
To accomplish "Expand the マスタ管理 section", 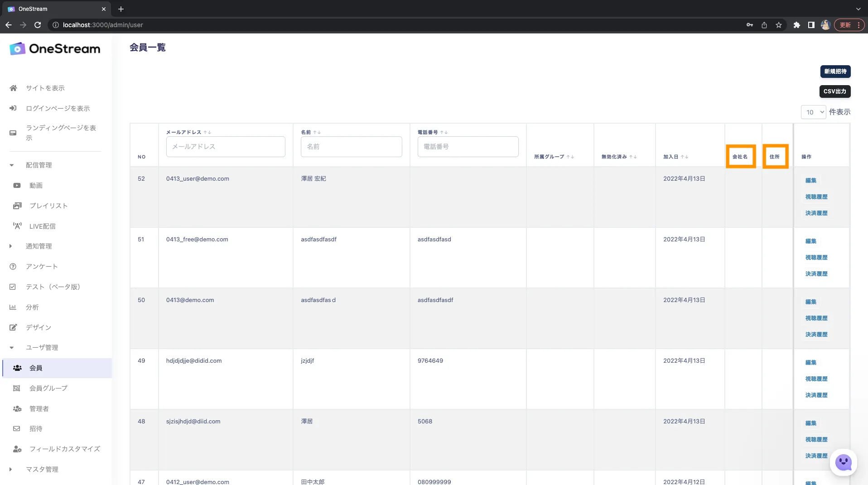I will click(11, 469).
